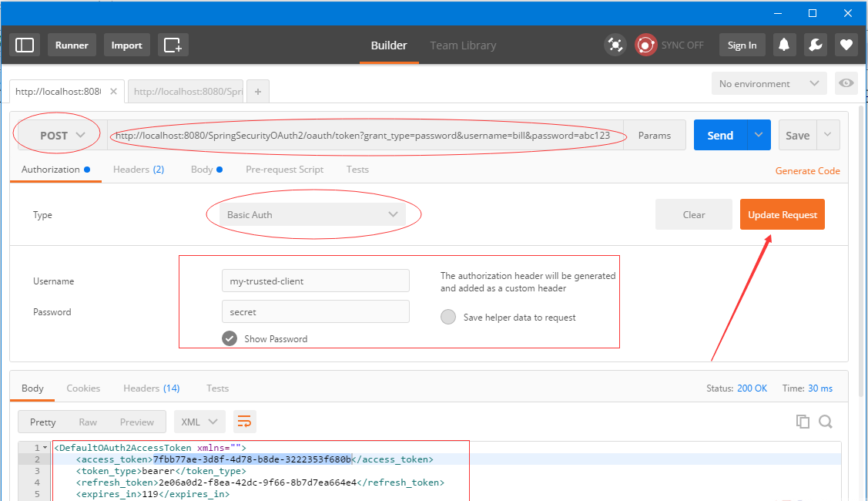Open the Pre-request Script tab

(x=284, y=170)
